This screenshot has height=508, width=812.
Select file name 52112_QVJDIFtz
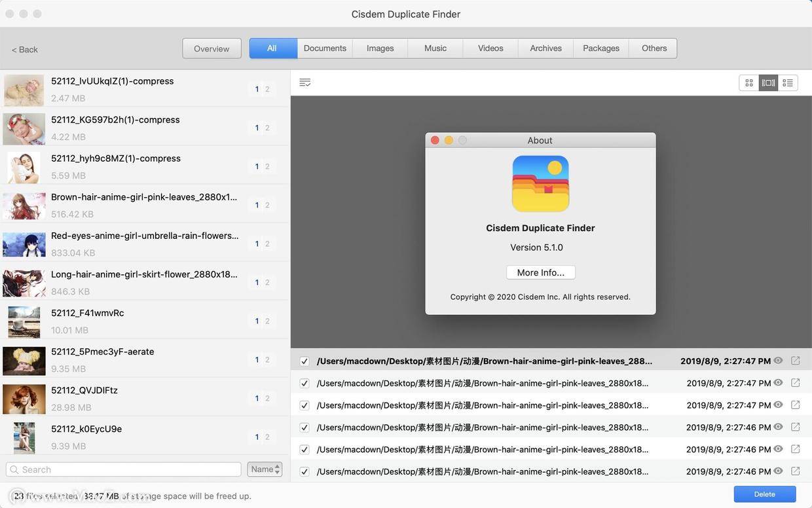pos(84,390)
